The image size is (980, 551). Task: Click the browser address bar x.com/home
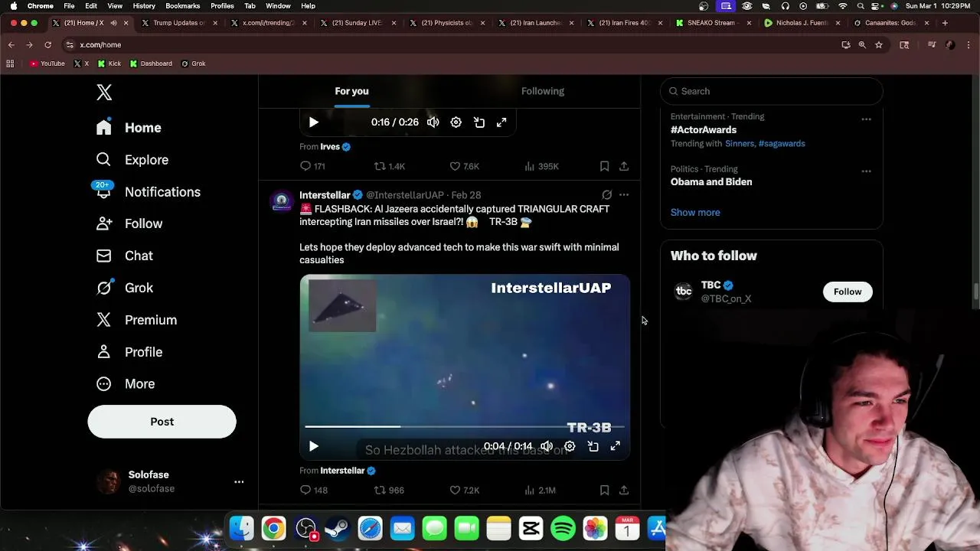(100, 45)
